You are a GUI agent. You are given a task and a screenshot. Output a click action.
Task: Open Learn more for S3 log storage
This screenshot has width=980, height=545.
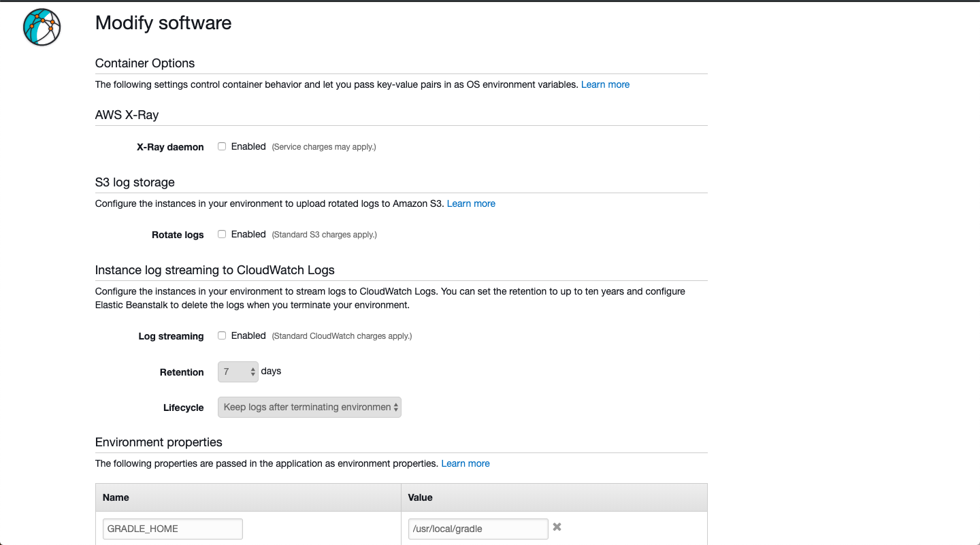coord(471,203)
